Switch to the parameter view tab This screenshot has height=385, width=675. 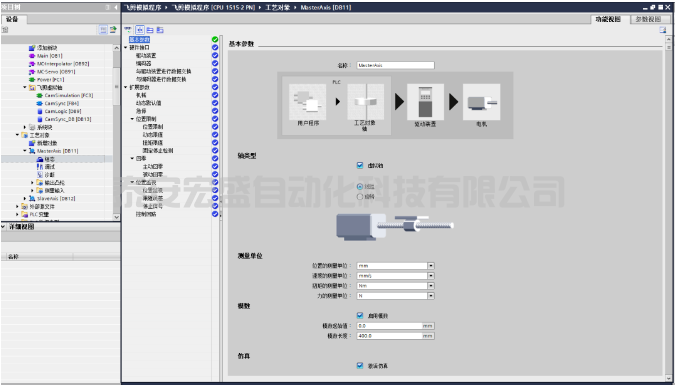648,19
